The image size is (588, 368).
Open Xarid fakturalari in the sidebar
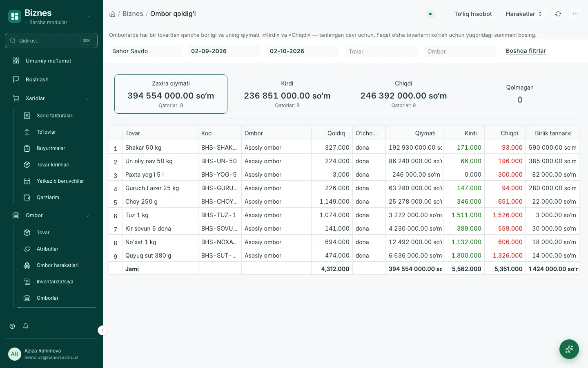[x=55, y=116]
